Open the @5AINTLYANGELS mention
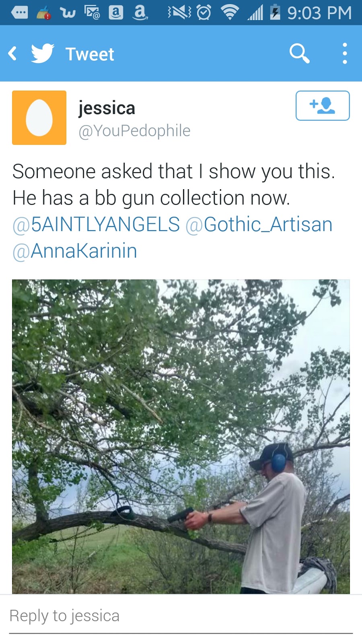Image resolution: width=362 pixels, height=644 pixels. pos(96,224)
